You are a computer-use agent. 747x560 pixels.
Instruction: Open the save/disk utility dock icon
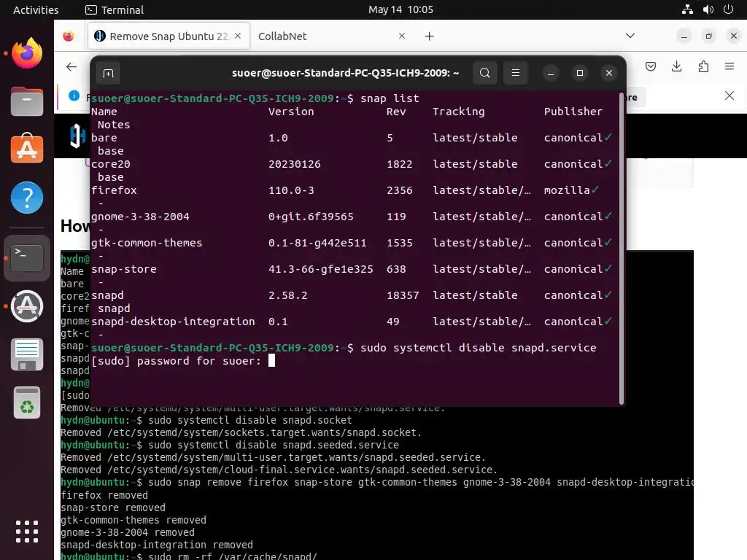27,355
